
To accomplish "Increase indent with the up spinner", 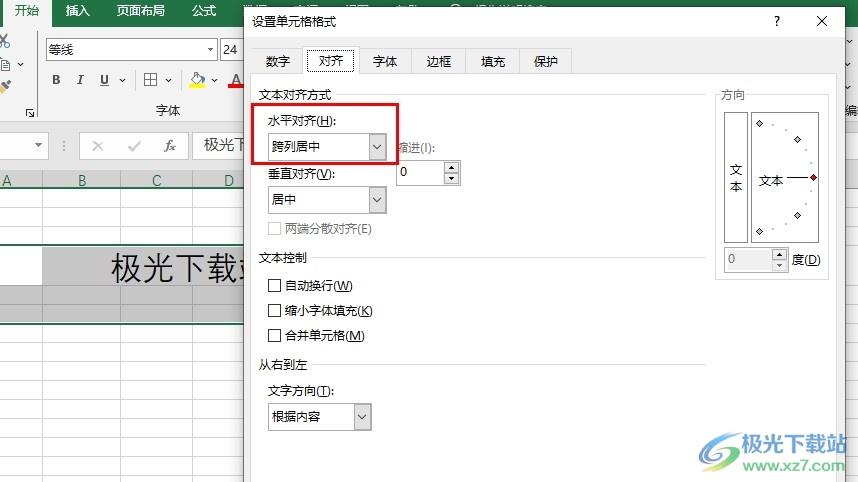I will pyautogui.click(x=451, y=167).
